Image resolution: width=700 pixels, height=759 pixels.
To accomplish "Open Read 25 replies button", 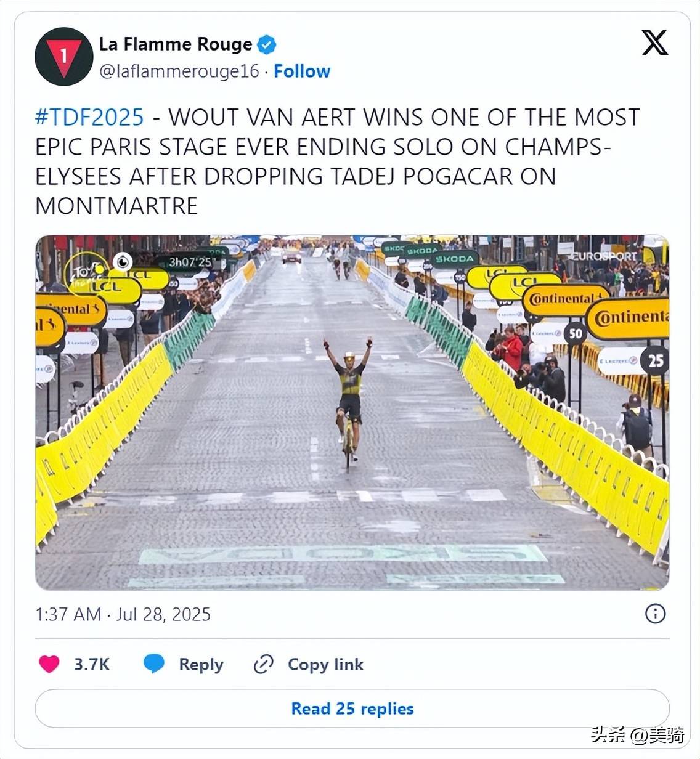I will pos(352,708).
